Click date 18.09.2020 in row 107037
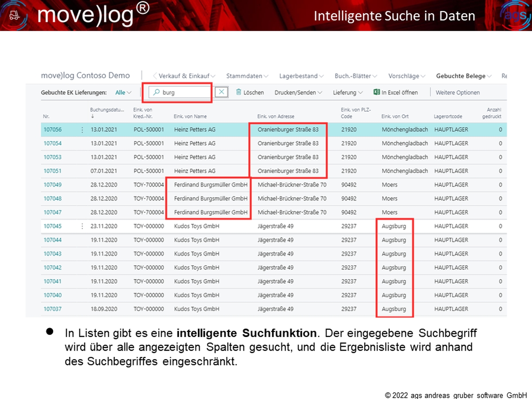Image resolution: width=532 pixels, height=399 pixels. point(104,309)
